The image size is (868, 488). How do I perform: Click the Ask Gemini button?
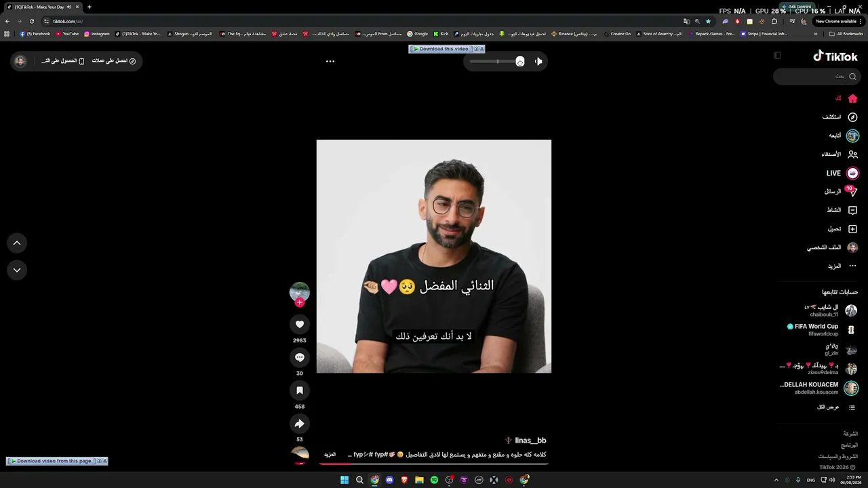pyautogui.click(x=797, y=7)
